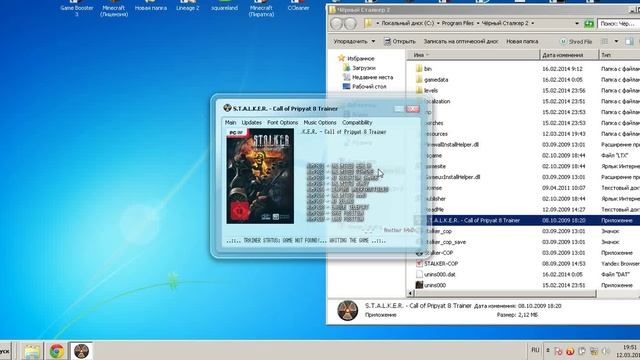Open Music Options menu in trainer

320,122
